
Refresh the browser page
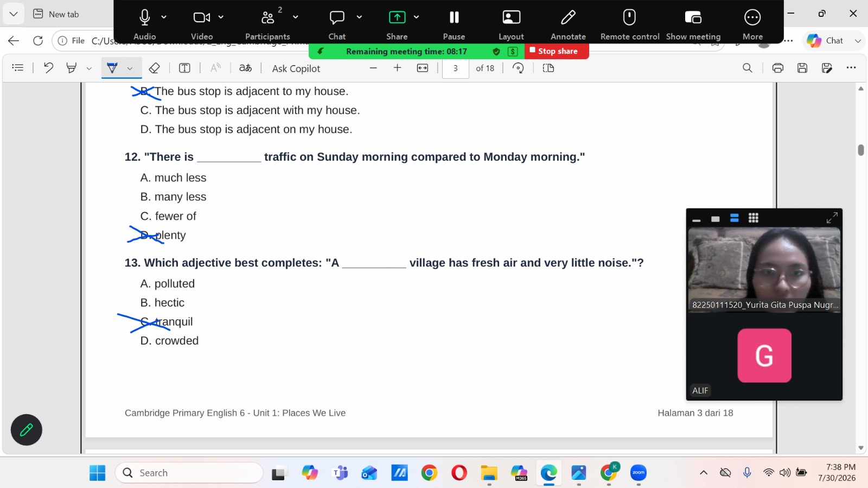tap(38, 40)
